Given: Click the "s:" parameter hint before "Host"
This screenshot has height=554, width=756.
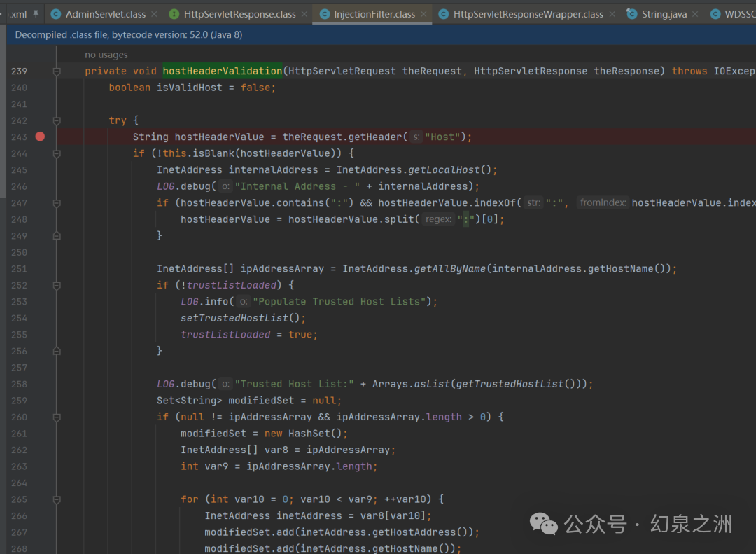Looking at the screenshot, I should click(416, 137).
